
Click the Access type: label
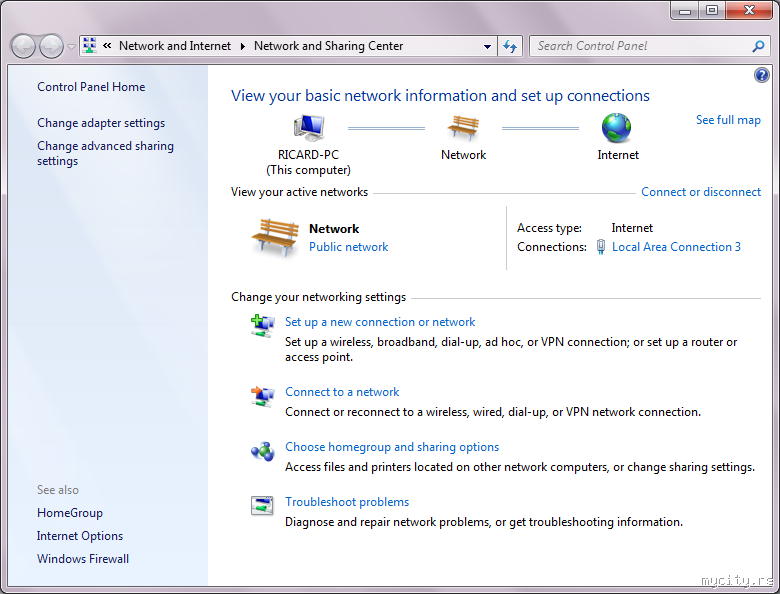click(549, 228)
